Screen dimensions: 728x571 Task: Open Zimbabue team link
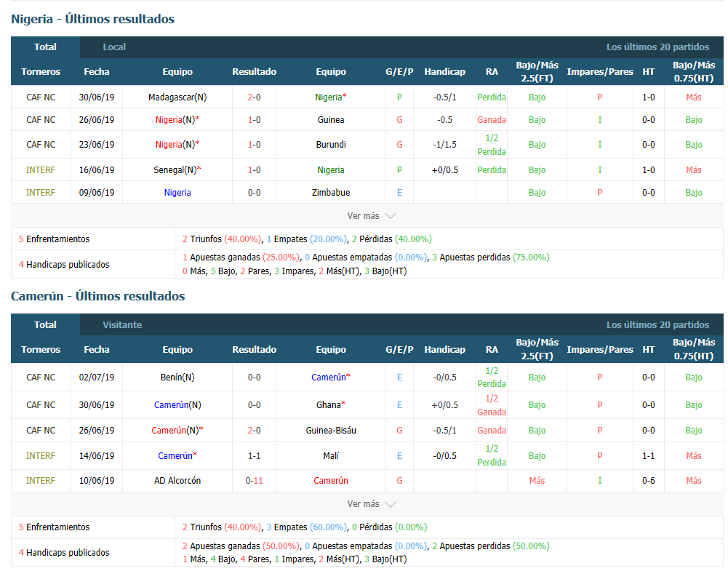click(331, 192)
